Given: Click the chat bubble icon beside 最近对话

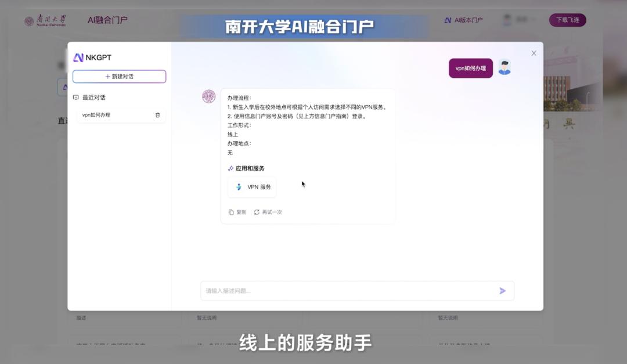Looking at the screenshot, I should click(x=76, y=98).
